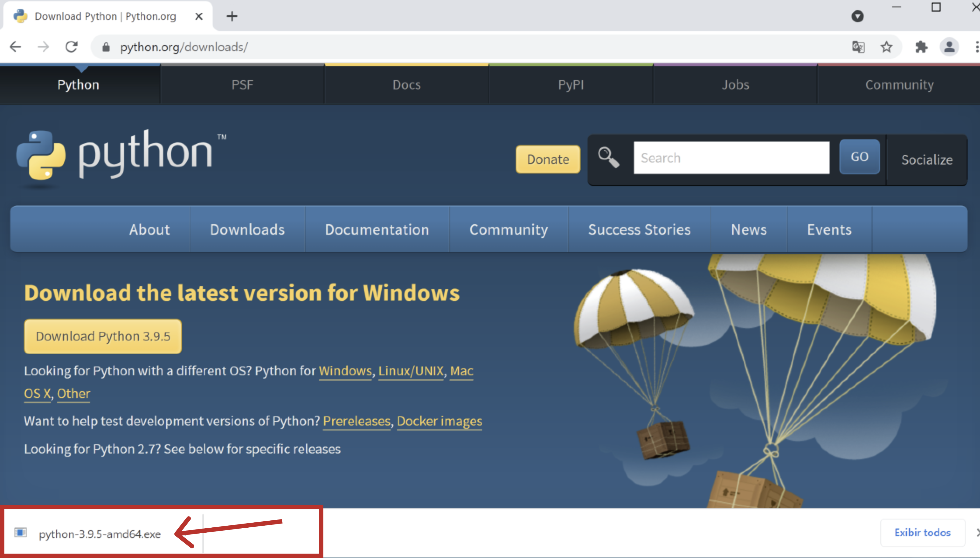
Task: Open the News menu
Action: [x=749, y=229]
